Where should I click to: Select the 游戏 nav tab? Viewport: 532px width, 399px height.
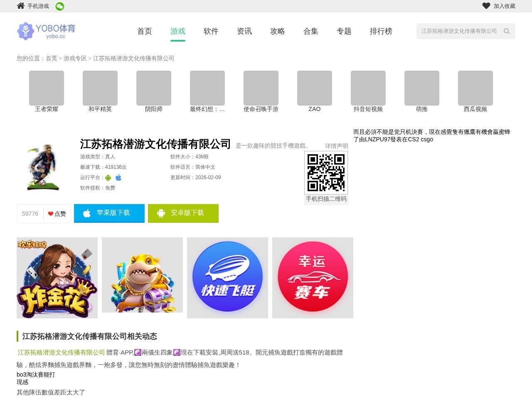(x=178, y=31)
